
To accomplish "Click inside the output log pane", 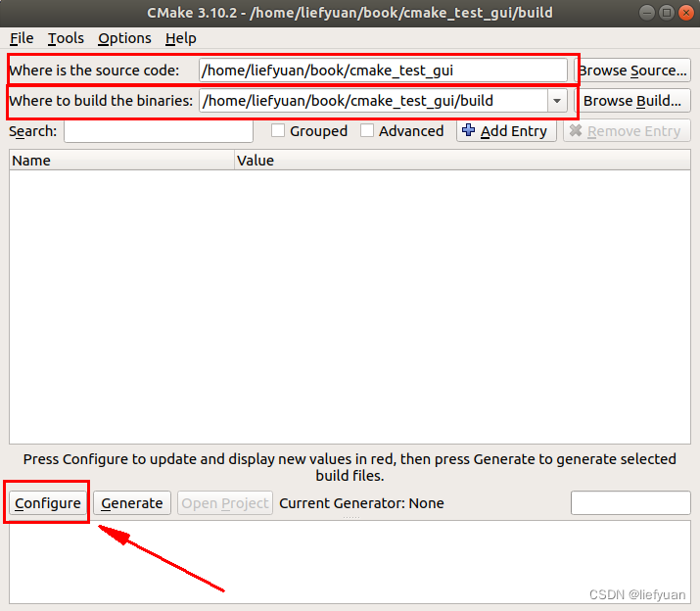I will pyautogui.click(x=350, y=562).
